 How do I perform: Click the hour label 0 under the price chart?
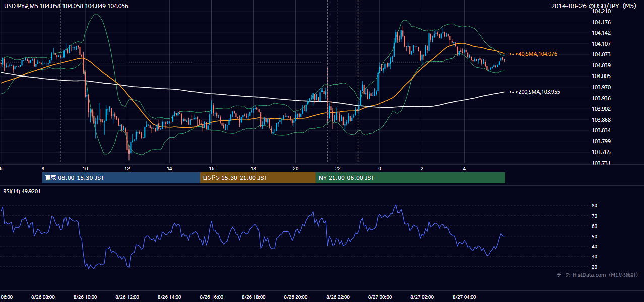coord(380,169)
